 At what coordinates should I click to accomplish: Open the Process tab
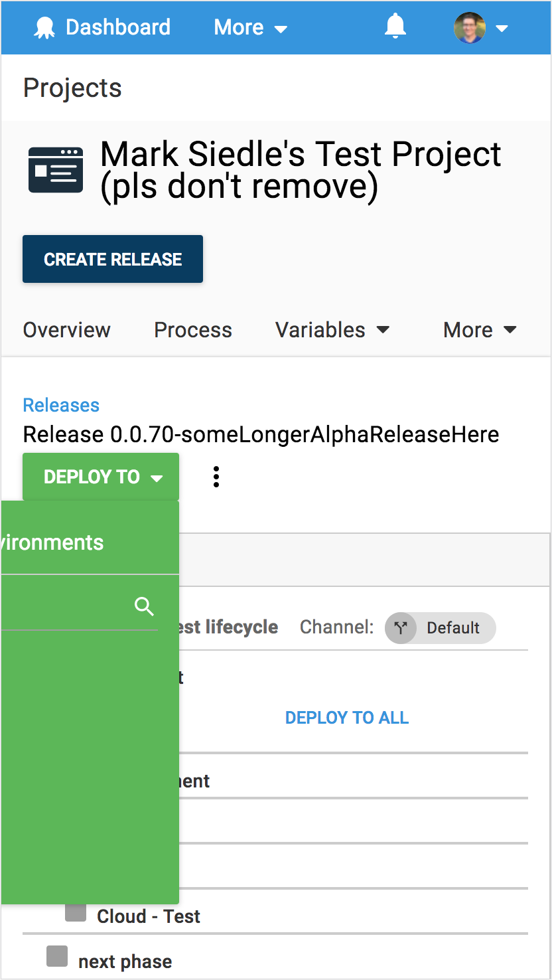tap(192, 329)
